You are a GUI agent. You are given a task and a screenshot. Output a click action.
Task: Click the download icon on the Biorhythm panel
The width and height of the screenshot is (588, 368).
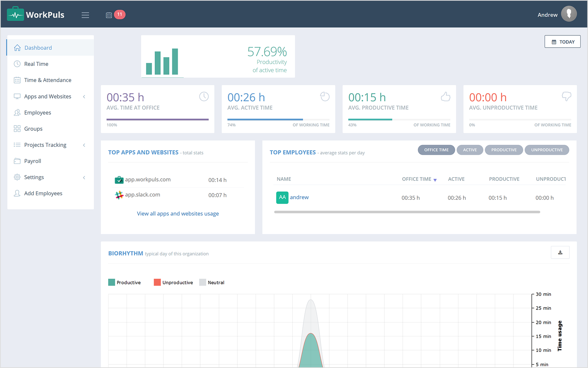[560, 252]
